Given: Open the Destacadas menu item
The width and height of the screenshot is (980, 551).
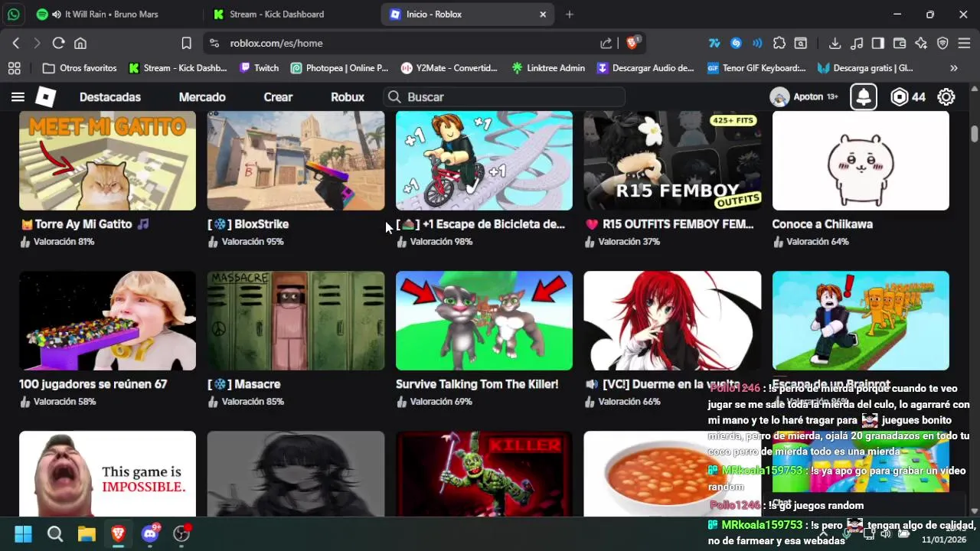Looking at the screenshot, I should pos(110,97).
